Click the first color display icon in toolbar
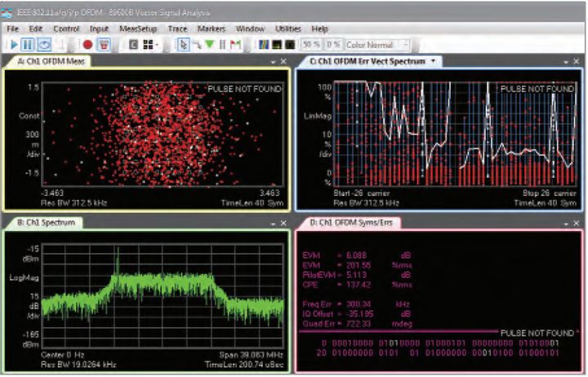 point(262,44)
